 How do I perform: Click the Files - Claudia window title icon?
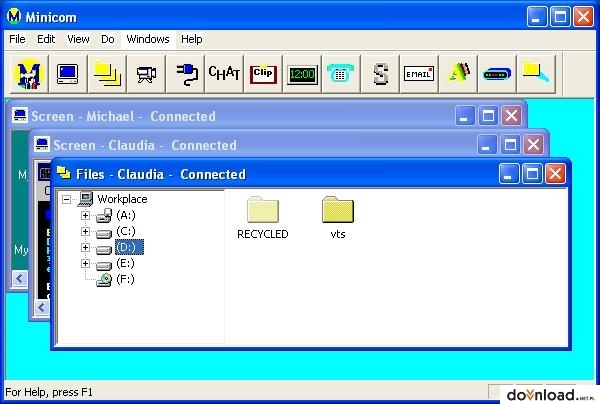[x=64, y=173]
